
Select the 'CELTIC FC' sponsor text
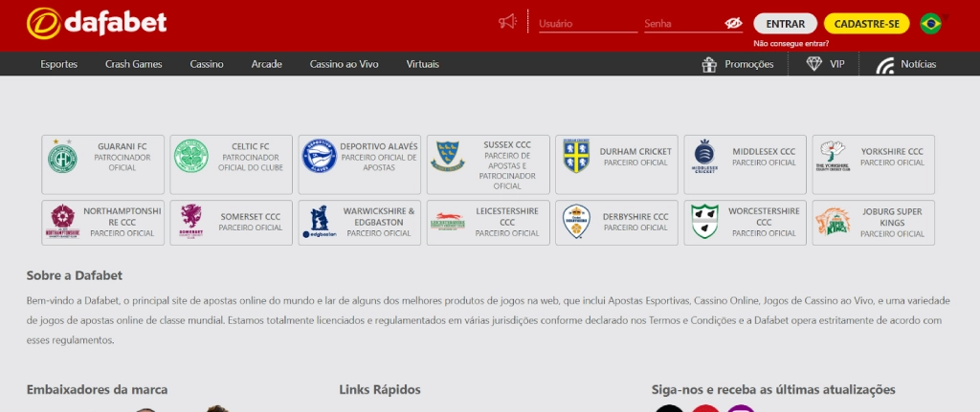coord(251,146)
